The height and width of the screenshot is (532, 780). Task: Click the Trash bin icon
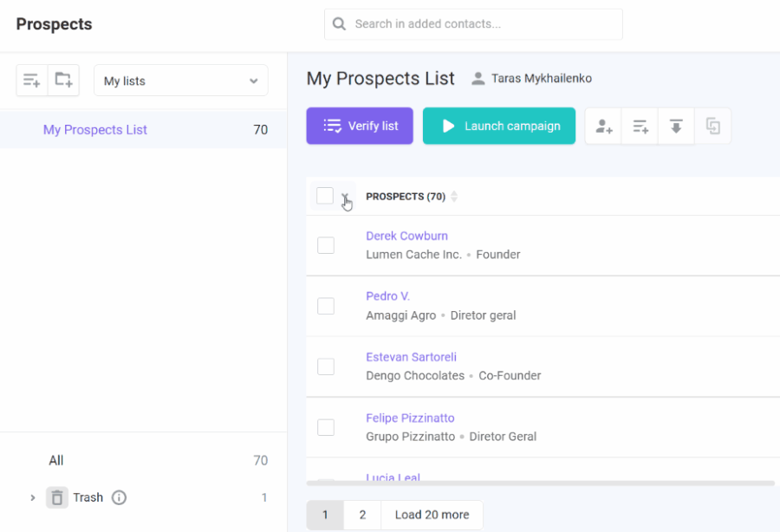pyautogui.click(x=57, y=497)
